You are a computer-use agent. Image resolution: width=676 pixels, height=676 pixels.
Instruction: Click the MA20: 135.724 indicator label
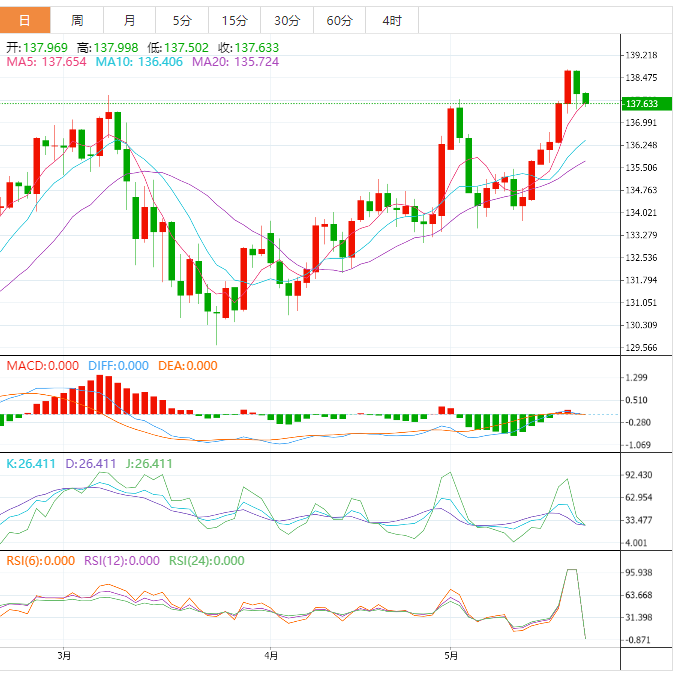coord(235,62)
